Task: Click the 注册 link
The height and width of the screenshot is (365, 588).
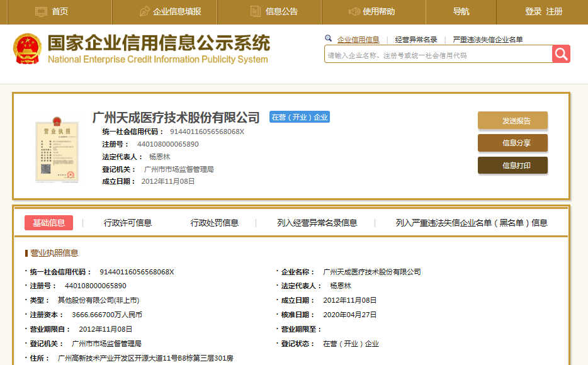Action: click(554, 11)
